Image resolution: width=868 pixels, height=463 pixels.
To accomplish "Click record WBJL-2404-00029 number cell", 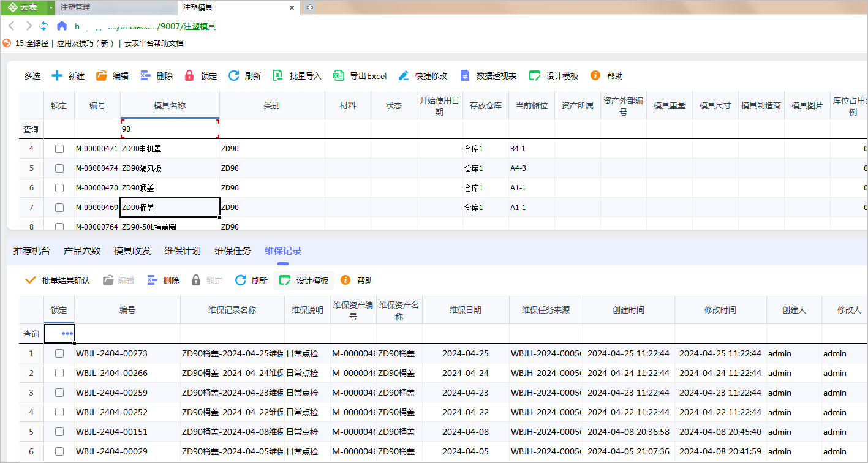I will pos(127,451).
